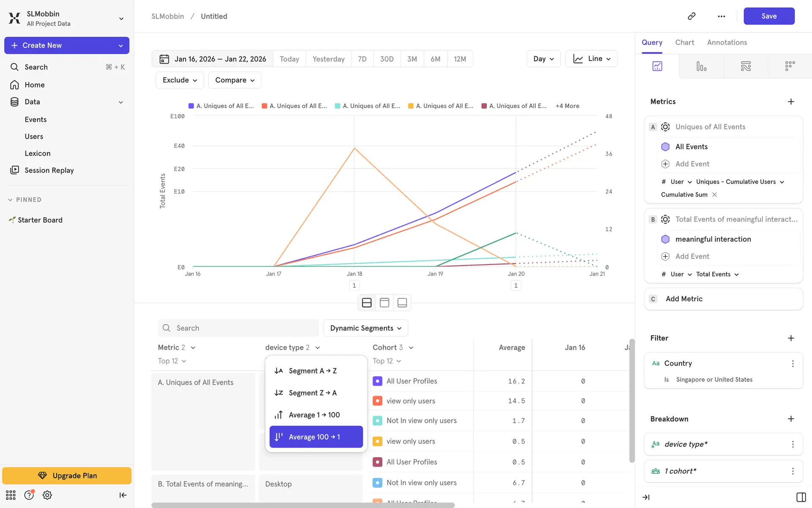This screenshot has height=508, width=812.
Task: Click the Save button
Action: 768,16
